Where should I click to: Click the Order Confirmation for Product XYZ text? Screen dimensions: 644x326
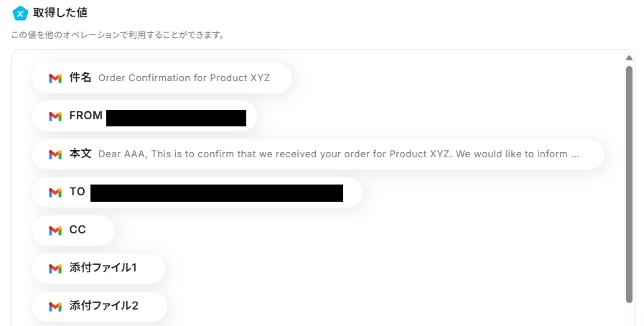[184, 78]
